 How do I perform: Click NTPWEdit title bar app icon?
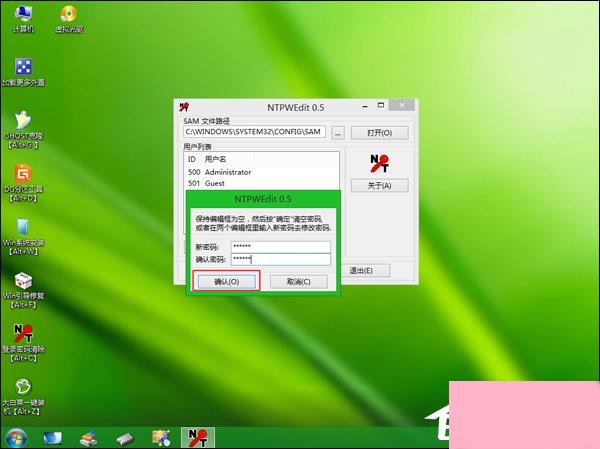click(184, 107)
